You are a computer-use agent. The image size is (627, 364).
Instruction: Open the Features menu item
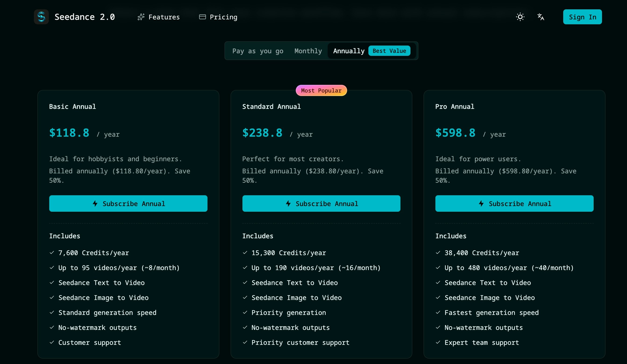pyautogui.click(x=164, y=17)
